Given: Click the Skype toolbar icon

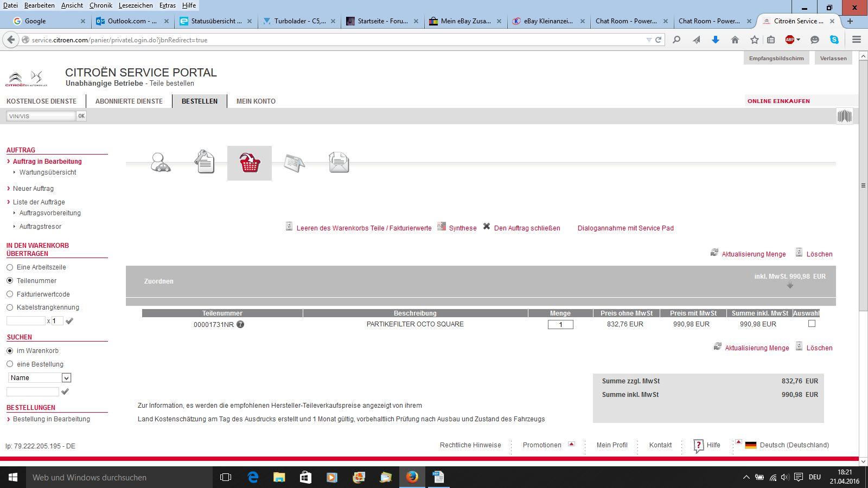Looking at the screenshot, I should [x=834, y=40].
